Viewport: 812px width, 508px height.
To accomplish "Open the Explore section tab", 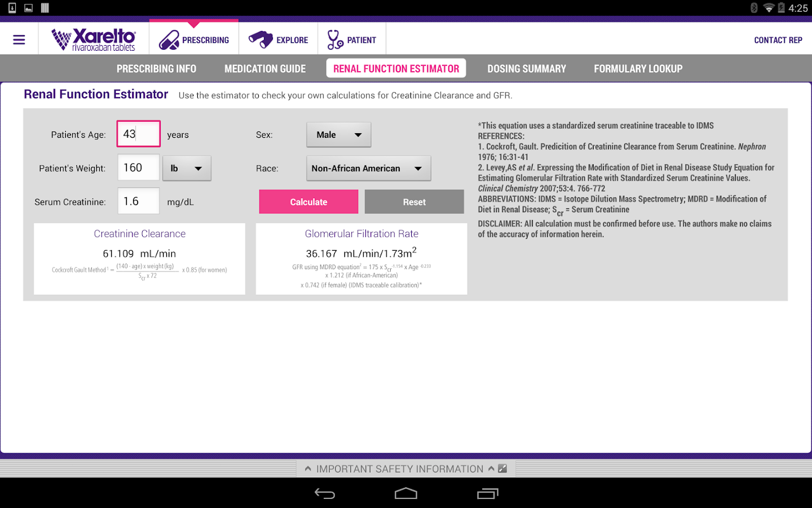I will coord(279,40).
